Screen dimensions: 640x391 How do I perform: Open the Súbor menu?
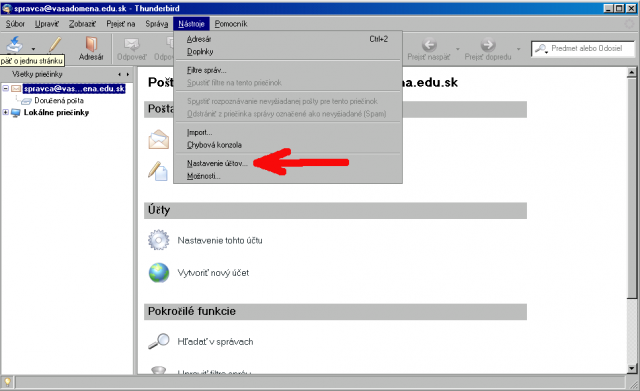[x=15, y=24]
